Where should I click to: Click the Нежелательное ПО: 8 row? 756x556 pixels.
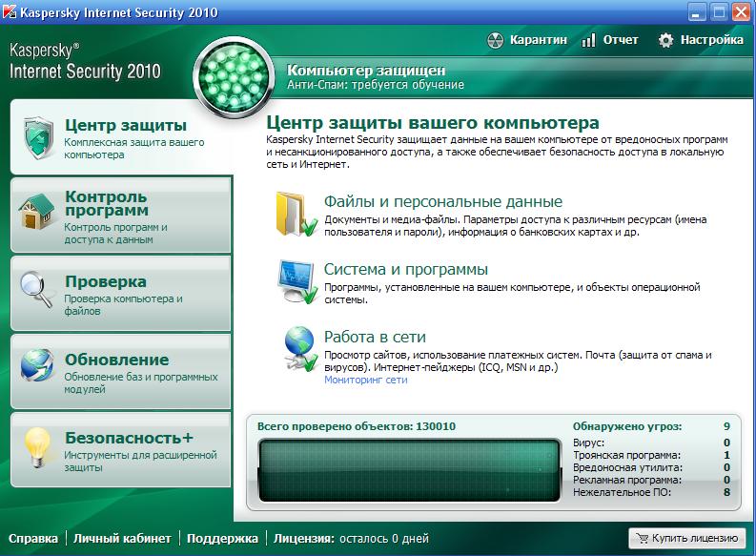651,492
